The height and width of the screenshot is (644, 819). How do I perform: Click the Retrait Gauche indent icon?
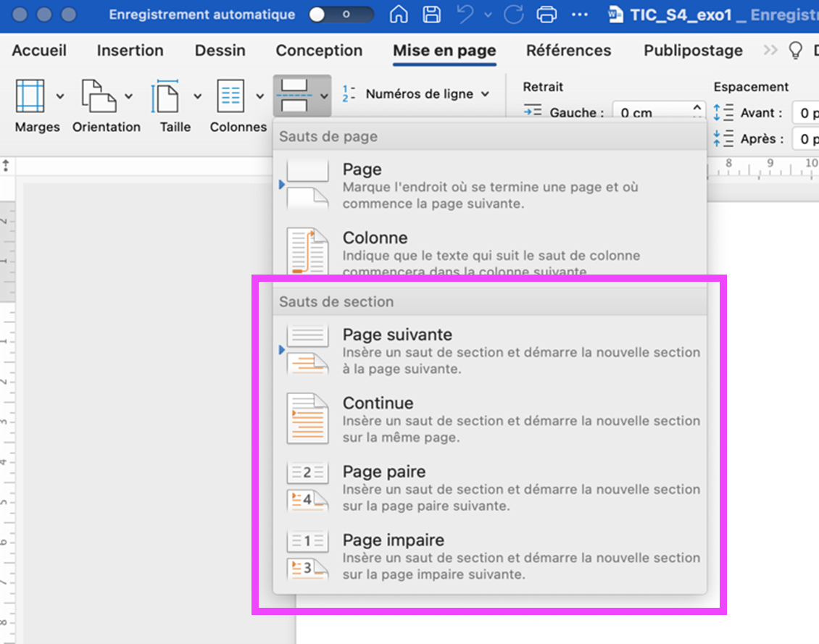click(533, 111)
